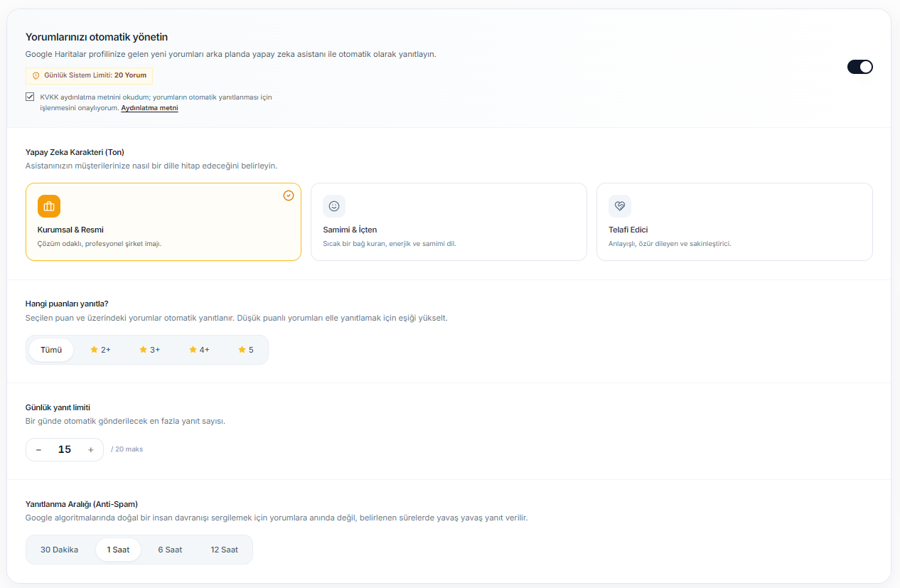Screen dimensions: 900x588
Task: Set reply interval to 12 Saat
Action: [225, 550]
